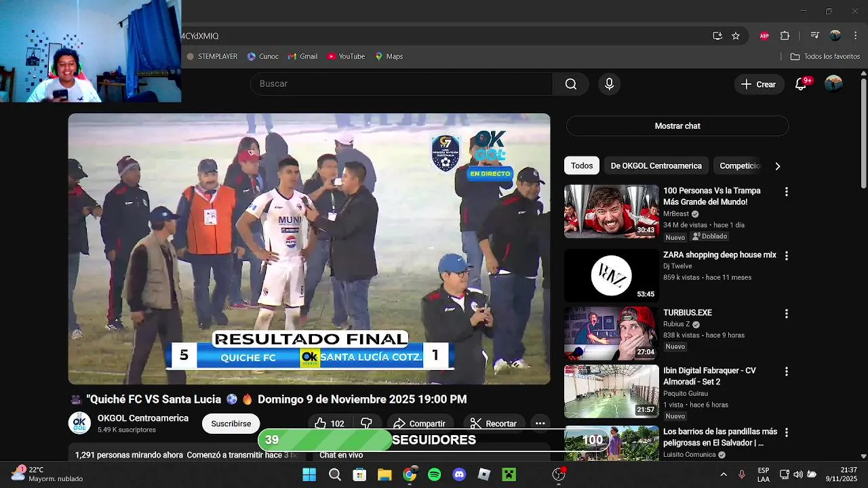Open the YouTube account avatar menu
Screen dimensions: 868x488
[833, 83]
